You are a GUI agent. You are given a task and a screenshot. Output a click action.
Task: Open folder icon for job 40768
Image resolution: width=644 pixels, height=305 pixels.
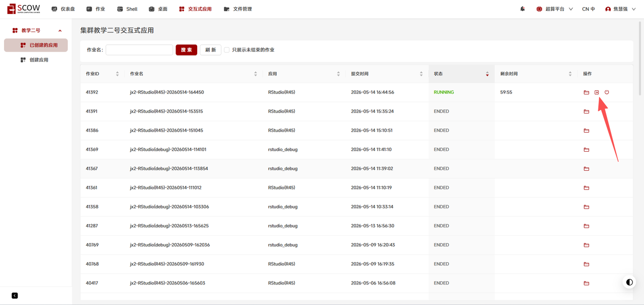pos(586,264)
